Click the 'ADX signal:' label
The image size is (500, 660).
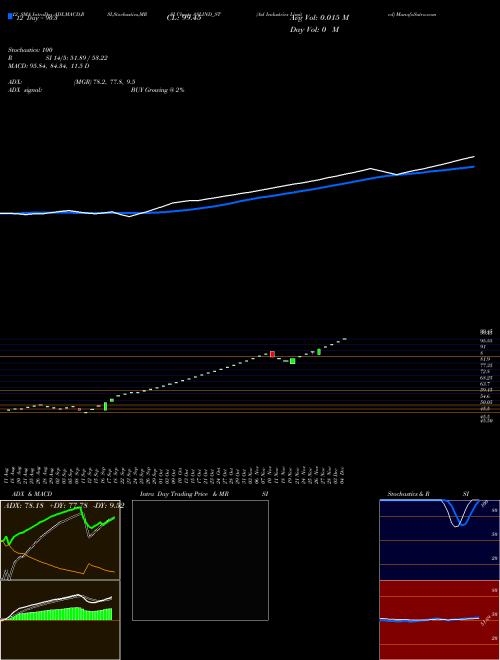click(25, 90)
